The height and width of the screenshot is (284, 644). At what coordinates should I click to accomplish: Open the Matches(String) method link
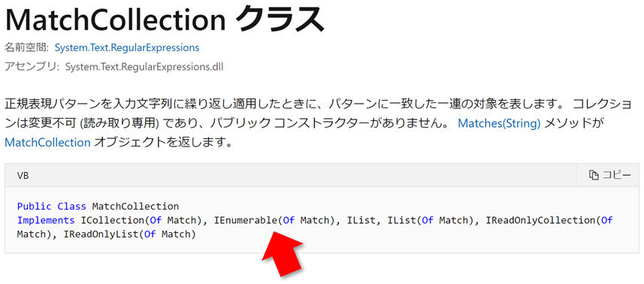tap(499, 123)
